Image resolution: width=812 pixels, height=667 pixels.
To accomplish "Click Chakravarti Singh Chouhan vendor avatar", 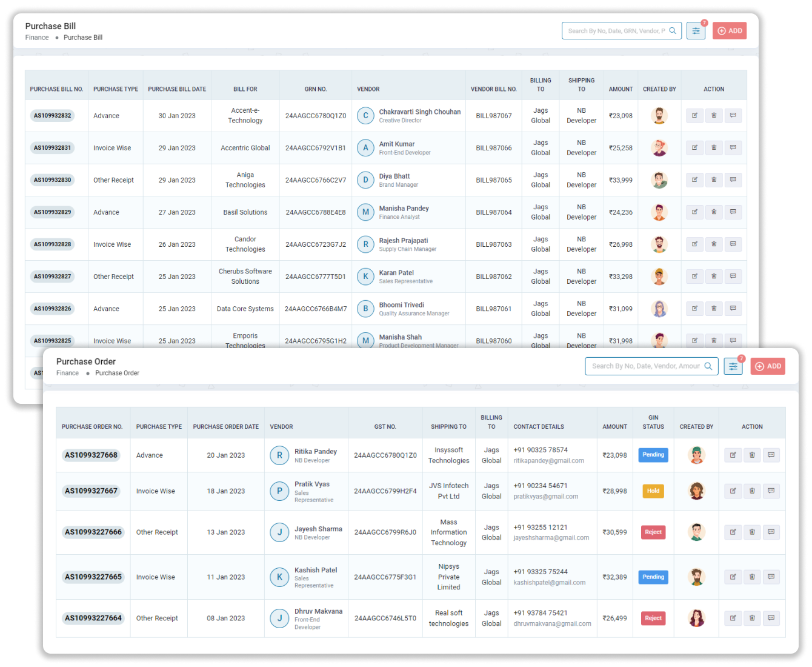I will click(x=365, y=115).
